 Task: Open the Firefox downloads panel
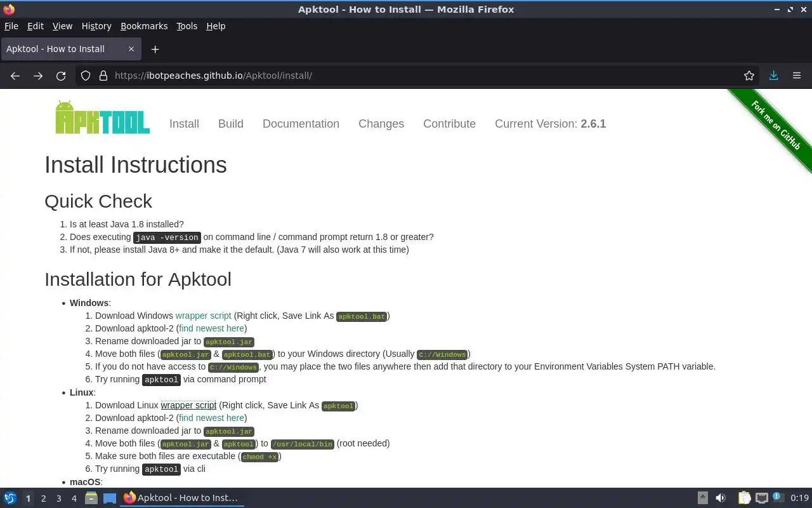773,76
